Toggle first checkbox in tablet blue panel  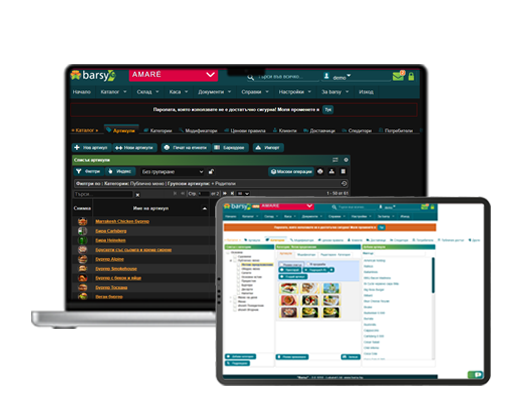coord(281,264)
